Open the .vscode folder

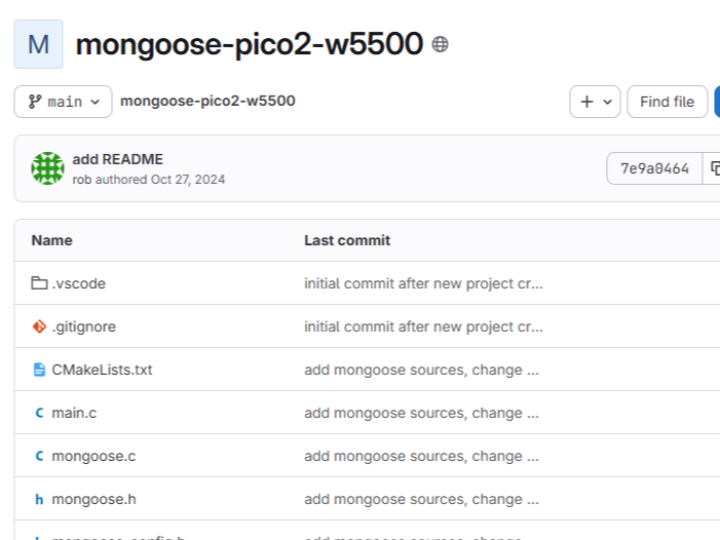(79, 284)
